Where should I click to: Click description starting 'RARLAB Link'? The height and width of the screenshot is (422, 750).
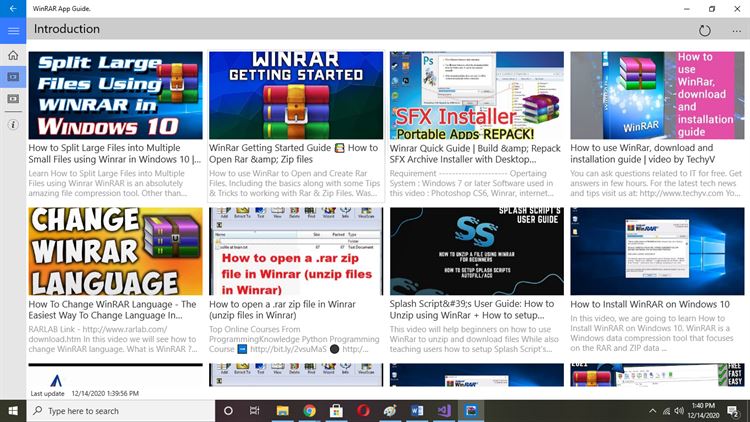(113, 339)
